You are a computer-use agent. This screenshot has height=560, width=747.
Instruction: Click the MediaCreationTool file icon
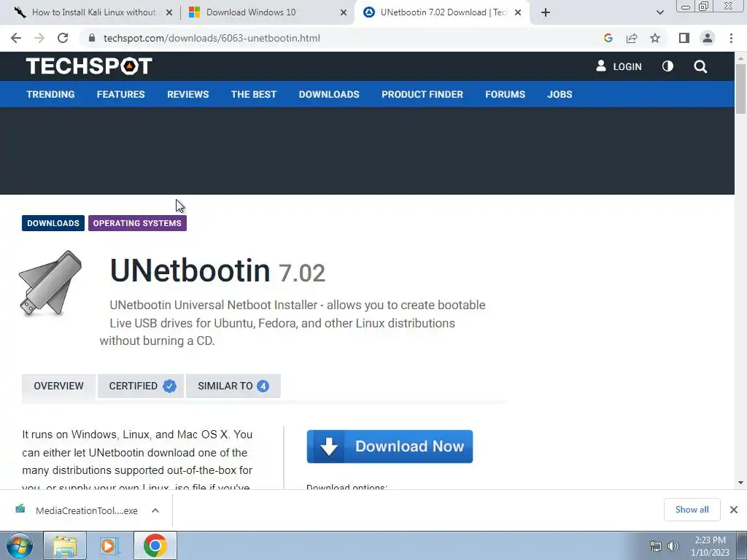[x=20, y=510]
